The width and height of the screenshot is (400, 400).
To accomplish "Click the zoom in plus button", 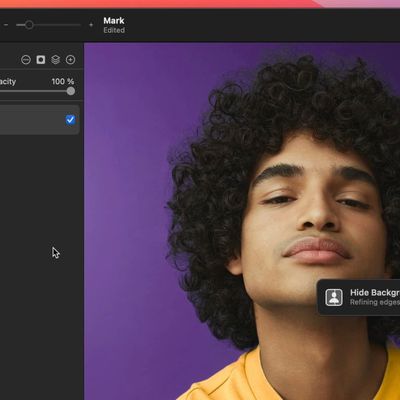I will click(91, 25).
